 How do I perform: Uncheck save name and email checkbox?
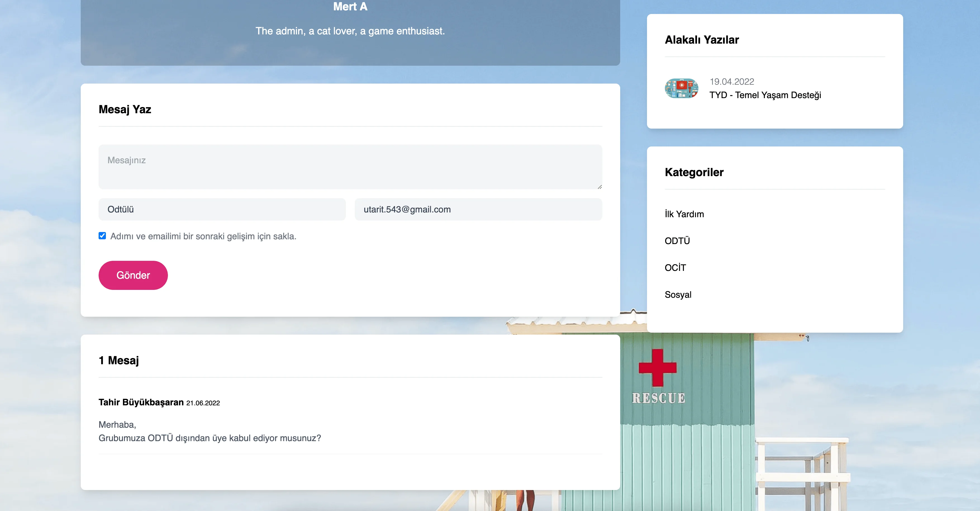click(x=102, y=235)
